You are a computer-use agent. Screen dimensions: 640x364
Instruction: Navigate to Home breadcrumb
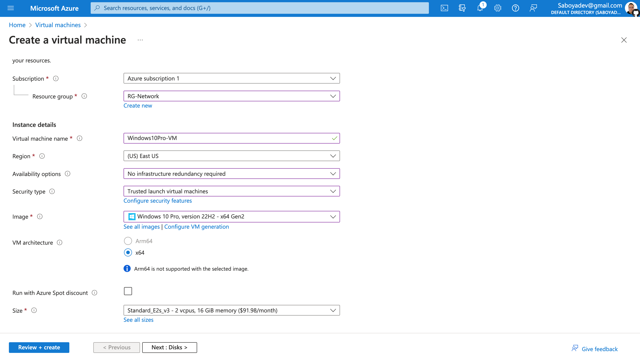[x=17, y=25]
